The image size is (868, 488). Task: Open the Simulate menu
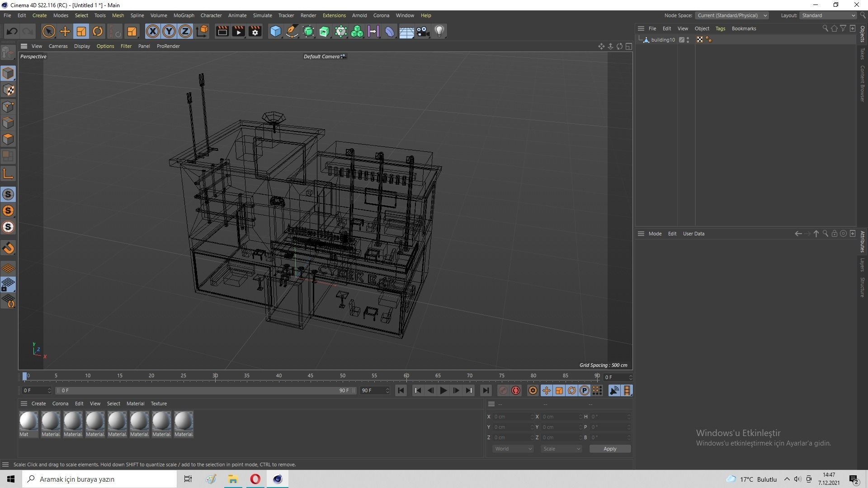tap(262, 15)
